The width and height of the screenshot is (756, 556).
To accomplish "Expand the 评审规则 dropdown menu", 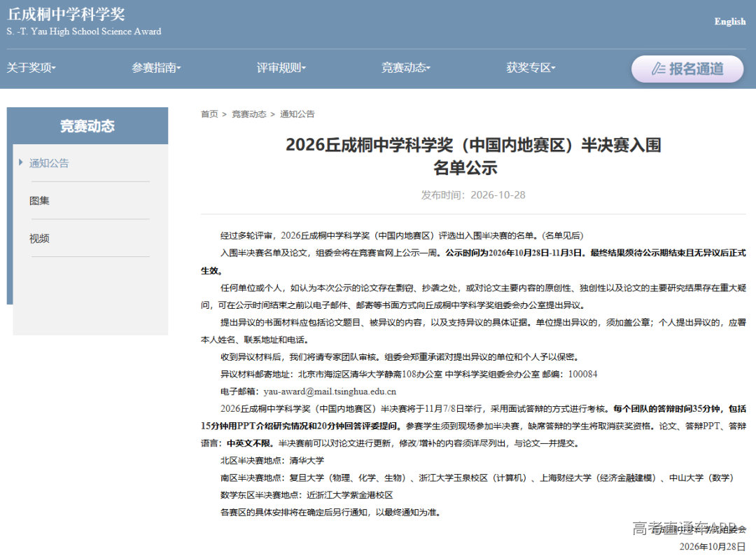I will (x=281, y=68).
